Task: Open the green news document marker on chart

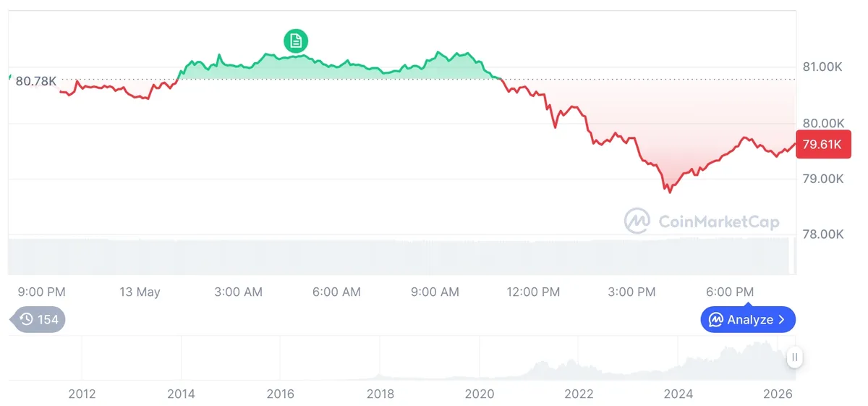Action: (x=295, y=41)
